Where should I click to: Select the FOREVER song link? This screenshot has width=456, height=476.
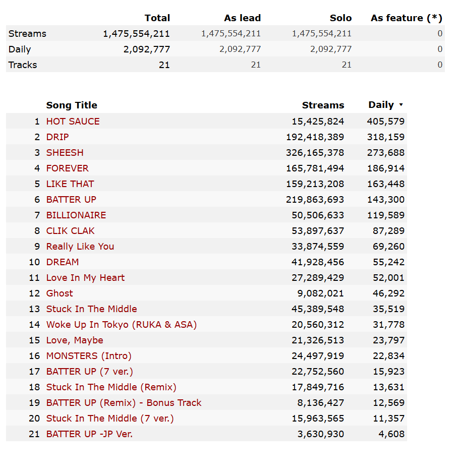coord(68,168)
